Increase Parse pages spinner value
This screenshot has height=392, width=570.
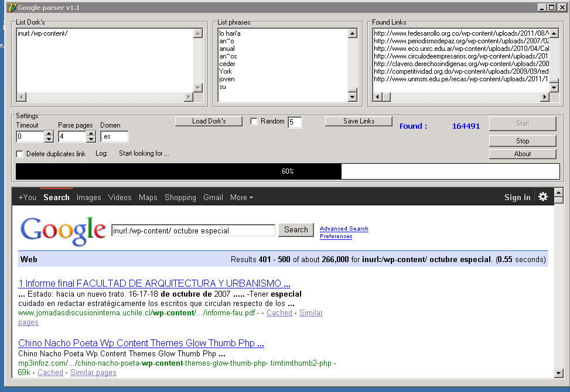(x=91, y=133)
